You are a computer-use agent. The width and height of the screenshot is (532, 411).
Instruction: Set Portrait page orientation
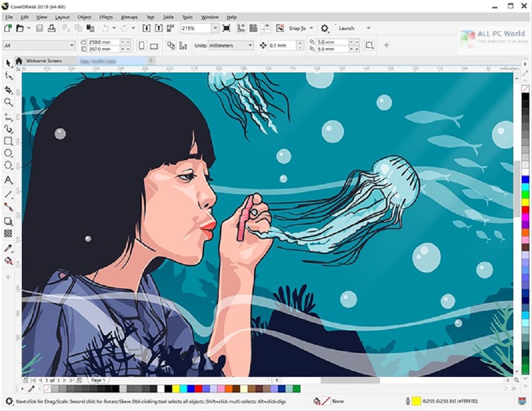tap(142, 45)
